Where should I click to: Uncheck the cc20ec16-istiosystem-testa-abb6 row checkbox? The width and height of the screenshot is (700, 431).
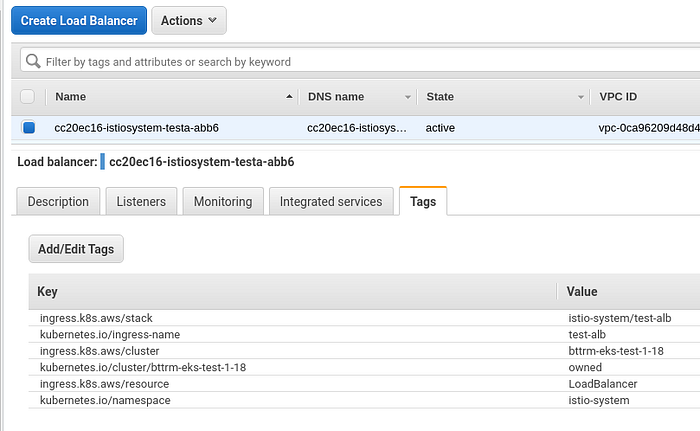[28, 128]
